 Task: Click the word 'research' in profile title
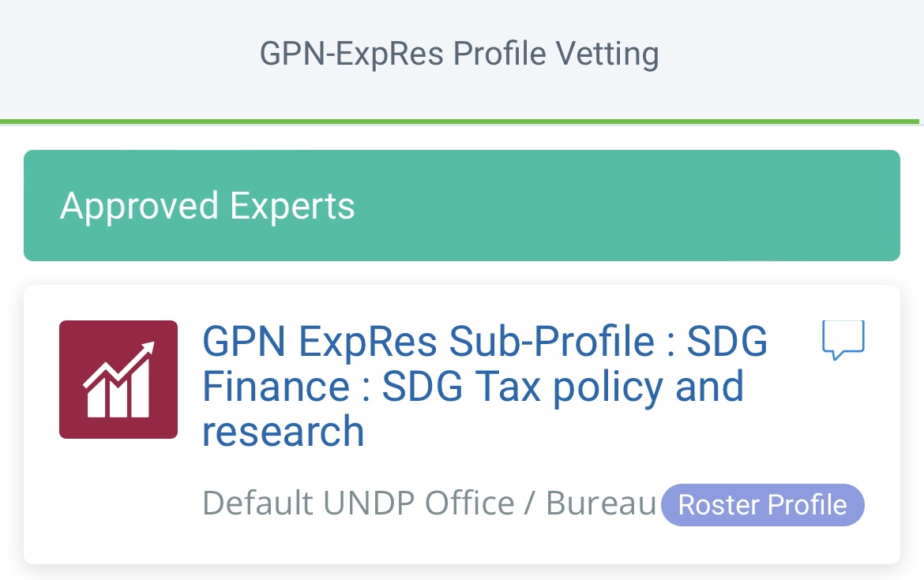point(284,432)
